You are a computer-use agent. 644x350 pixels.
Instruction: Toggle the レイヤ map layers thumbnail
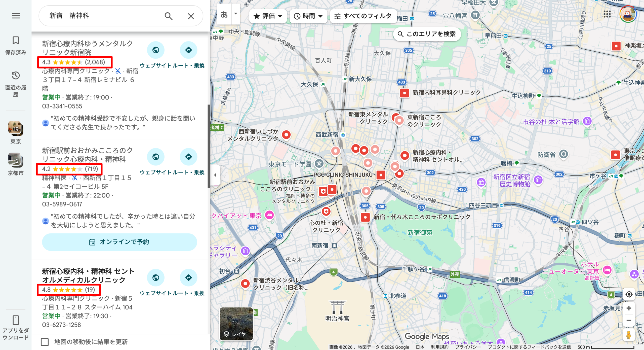236,324
